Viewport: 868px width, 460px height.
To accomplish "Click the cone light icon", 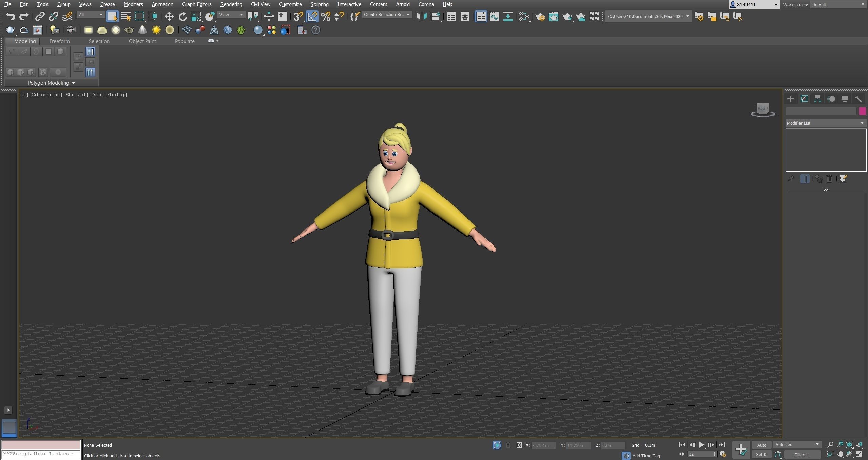I will pyautogui.click(x=142, y=30).
